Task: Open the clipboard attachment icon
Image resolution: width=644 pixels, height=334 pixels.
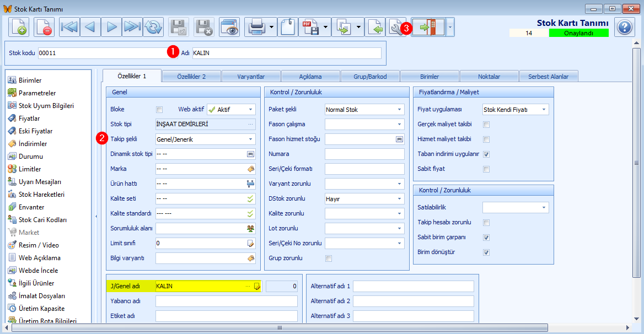Action: click(x=288, y=27)
